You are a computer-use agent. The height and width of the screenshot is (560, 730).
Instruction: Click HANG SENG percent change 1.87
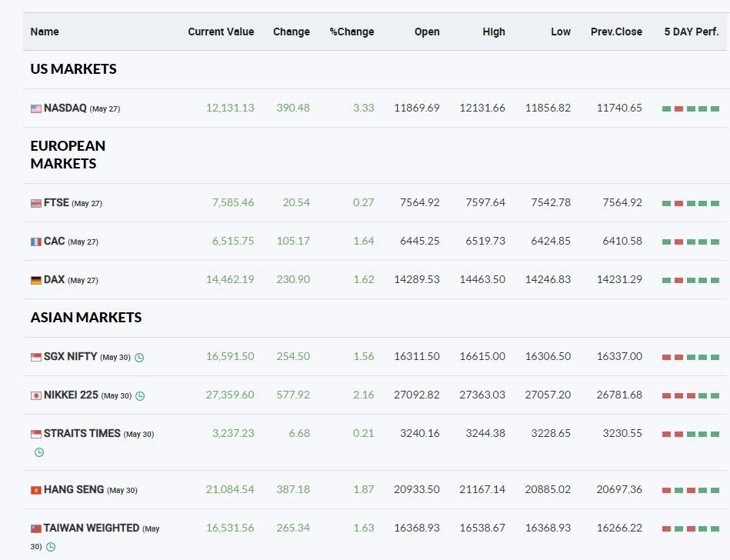[x=364, y=489]
